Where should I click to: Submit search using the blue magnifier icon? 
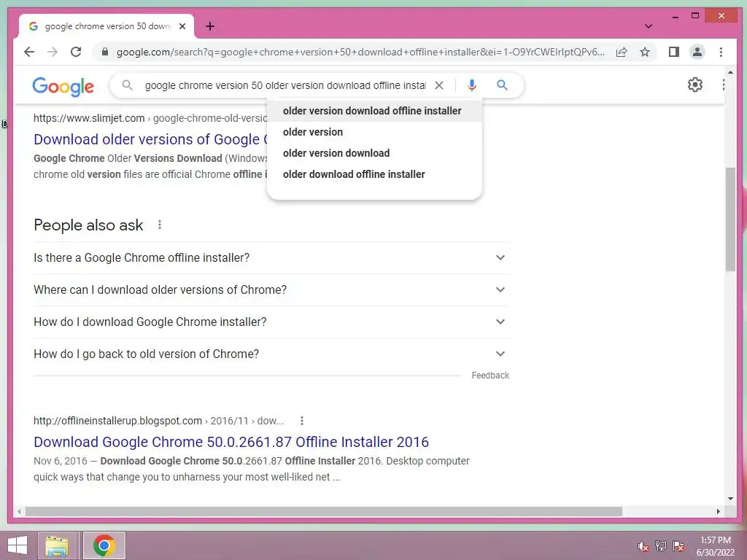pyautogui.click(x=502, y=85)
